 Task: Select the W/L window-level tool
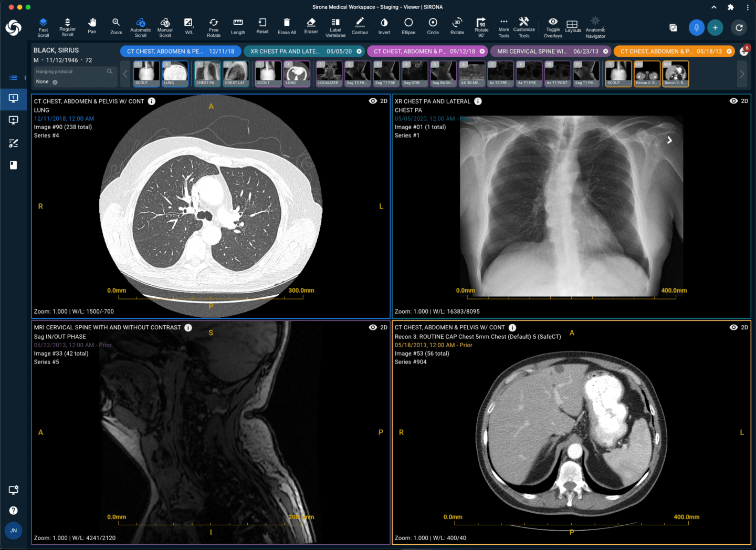pos(189,26)
